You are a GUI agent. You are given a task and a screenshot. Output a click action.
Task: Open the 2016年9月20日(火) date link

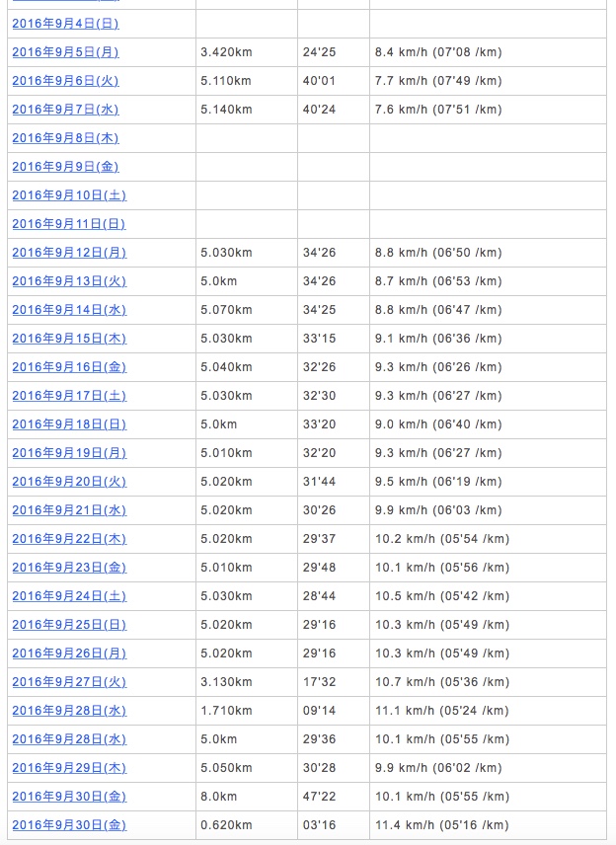[x=69, y=482]
